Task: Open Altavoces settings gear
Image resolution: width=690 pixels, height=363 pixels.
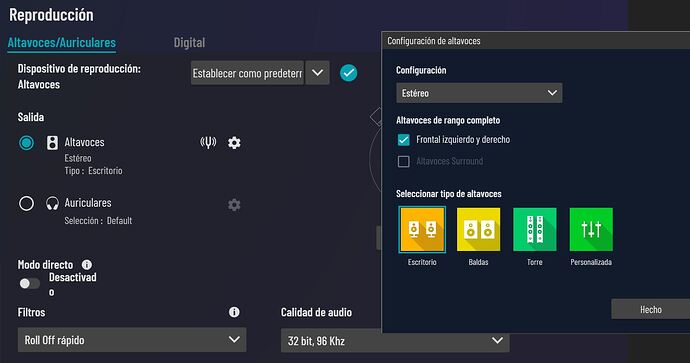Action: (234, 143)
